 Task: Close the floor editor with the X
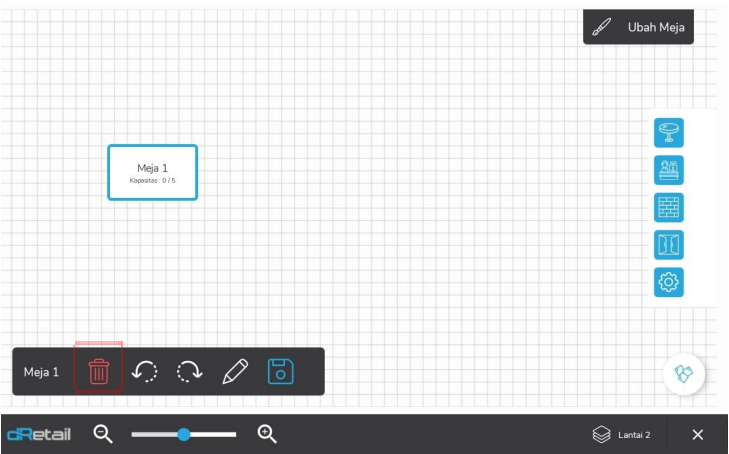[x=698, y=435]
